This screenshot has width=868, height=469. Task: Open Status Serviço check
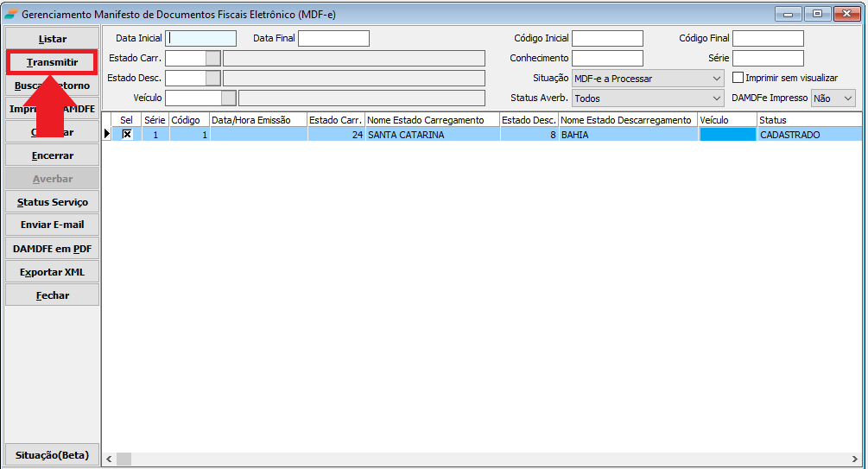[52, 202]
